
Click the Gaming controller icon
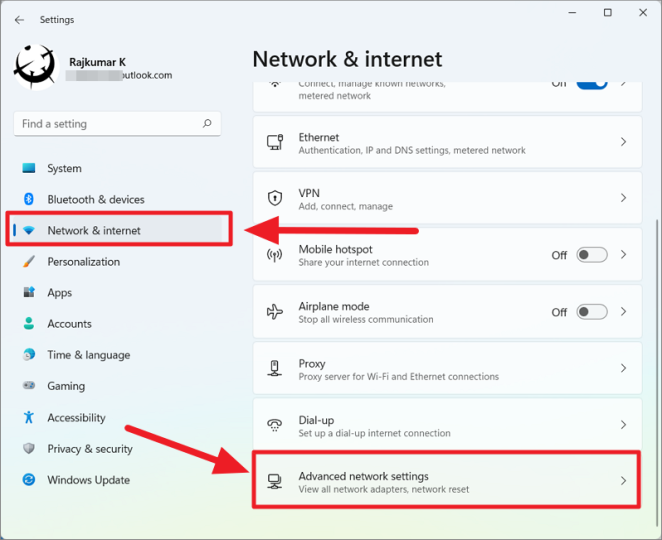[29, 385]
